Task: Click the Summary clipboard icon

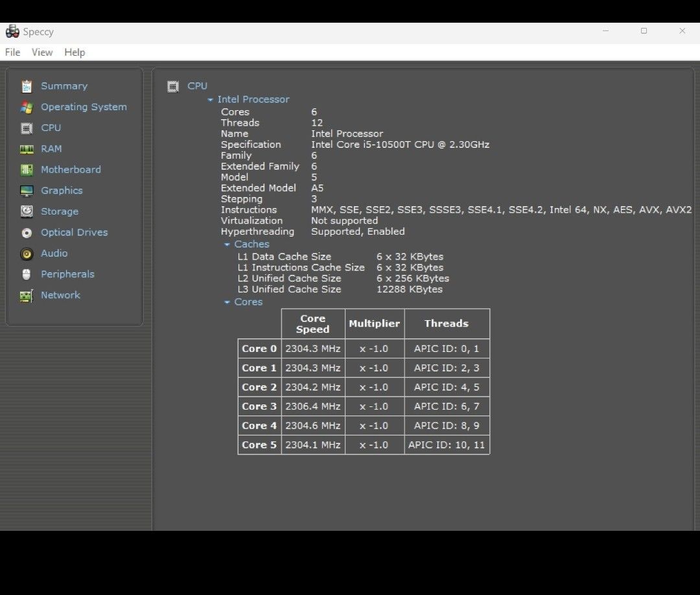Action: [x=27, y=86]
